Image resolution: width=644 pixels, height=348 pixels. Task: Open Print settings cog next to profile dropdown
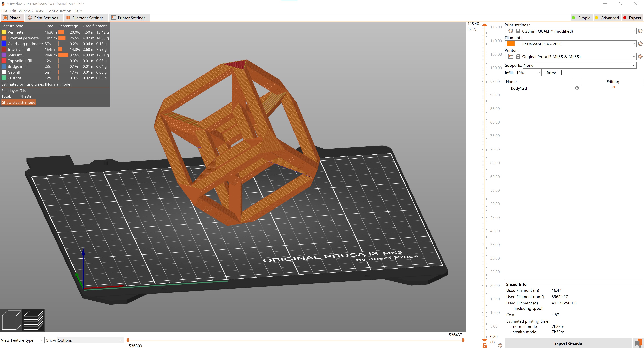pyautogui.click(x=640, y=31)
